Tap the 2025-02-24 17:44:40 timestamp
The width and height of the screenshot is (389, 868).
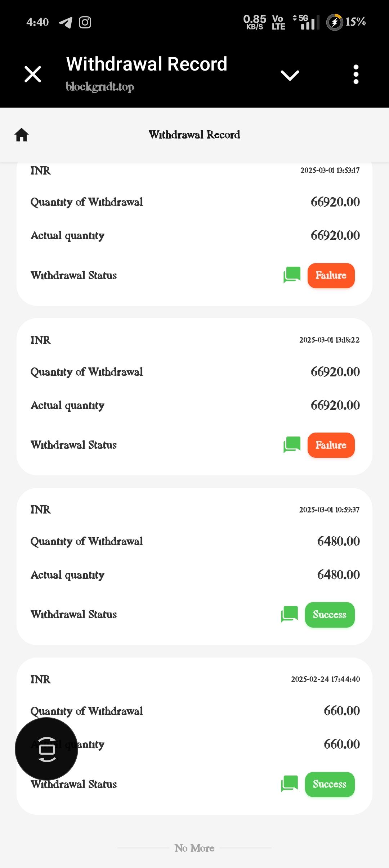(325, 679)
